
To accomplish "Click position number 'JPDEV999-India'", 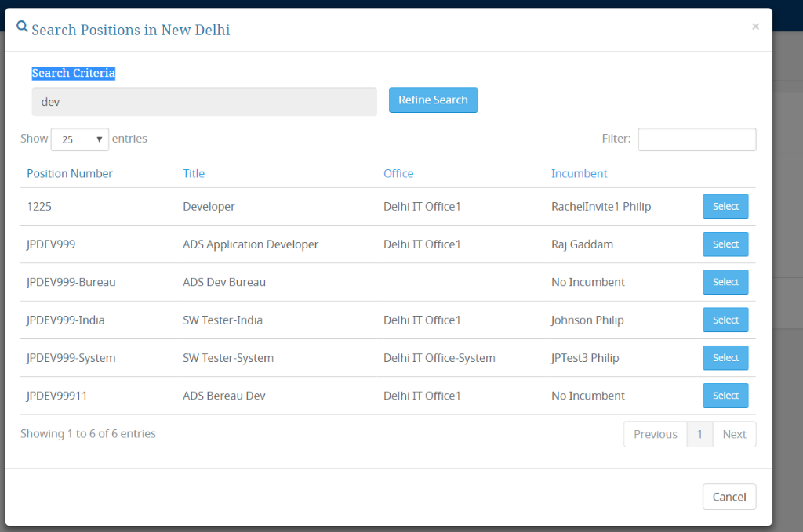I will tap(66, 320).
